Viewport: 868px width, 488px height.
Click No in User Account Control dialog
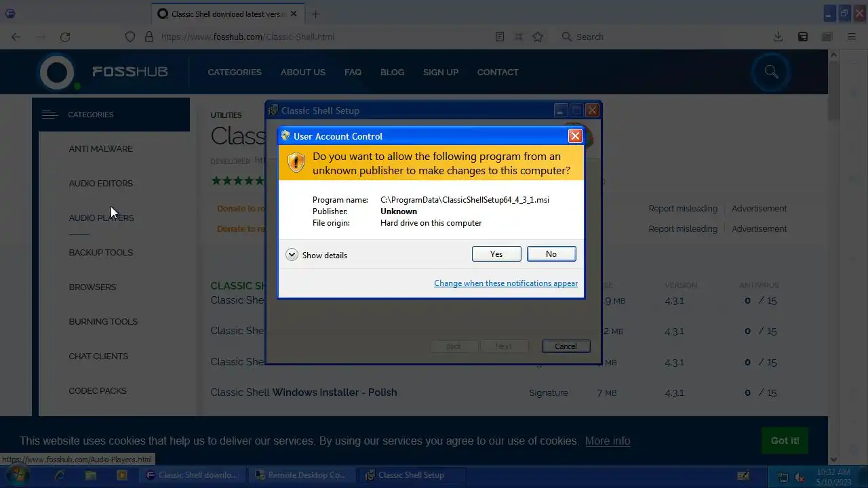(551, 253)
